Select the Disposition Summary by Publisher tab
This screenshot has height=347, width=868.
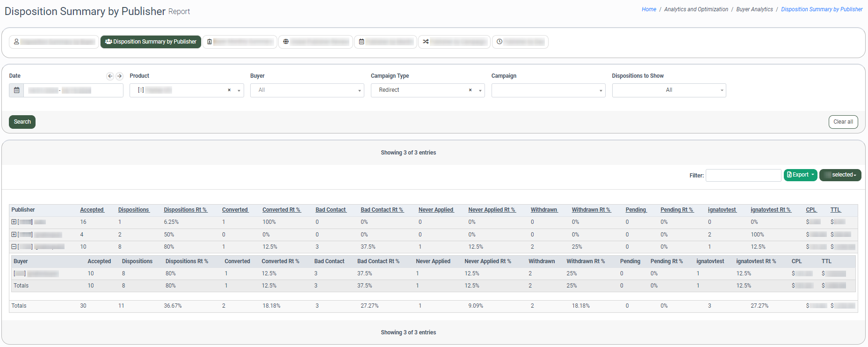[x=151, y=42]
